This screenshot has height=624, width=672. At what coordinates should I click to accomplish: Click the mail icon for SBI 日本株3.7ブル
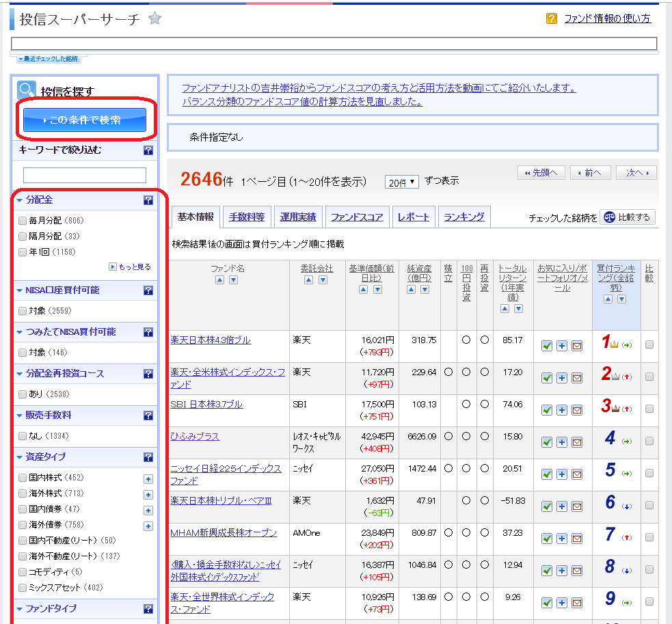point(576,410)
